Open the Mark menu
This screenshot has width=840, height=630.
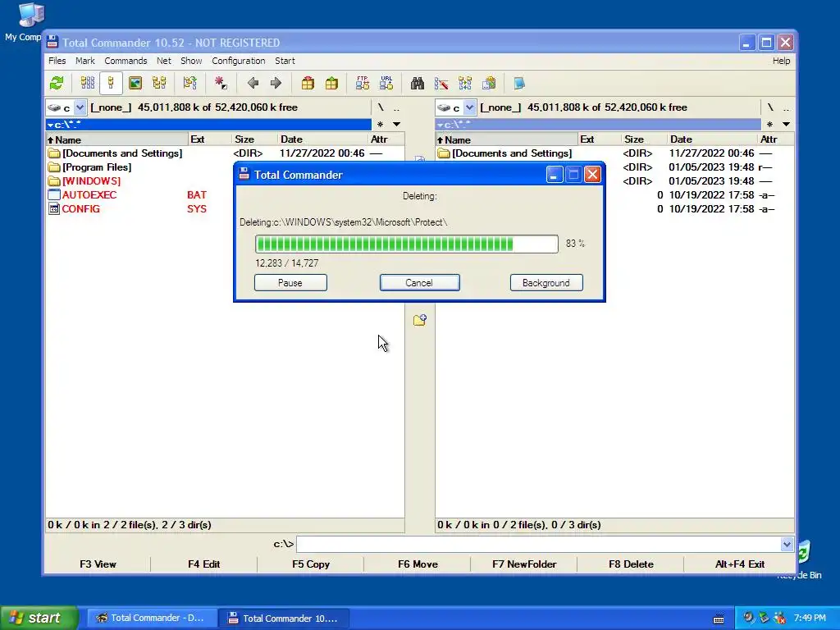[84, 61]
